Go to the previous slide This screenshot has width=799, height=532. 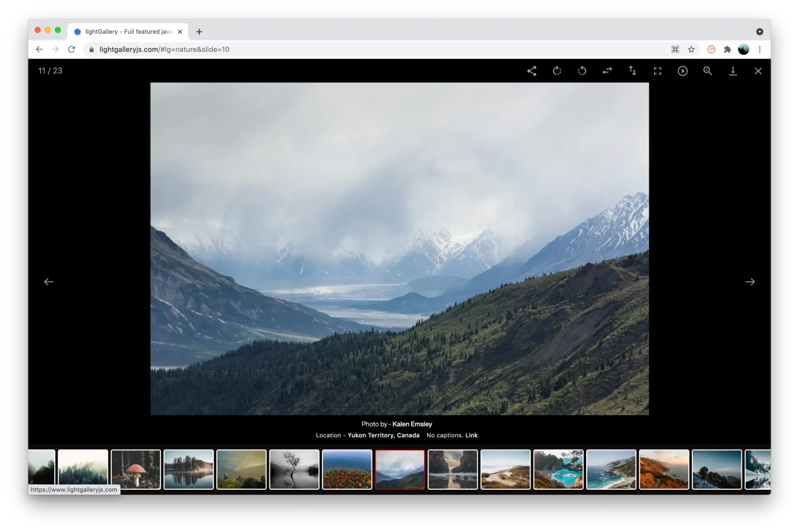(49, 281)
